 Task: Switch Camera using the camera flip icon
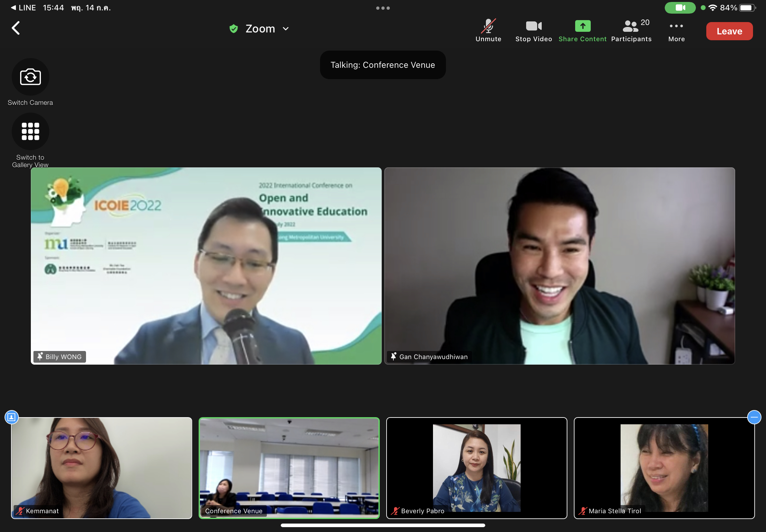tap(30, 77)
